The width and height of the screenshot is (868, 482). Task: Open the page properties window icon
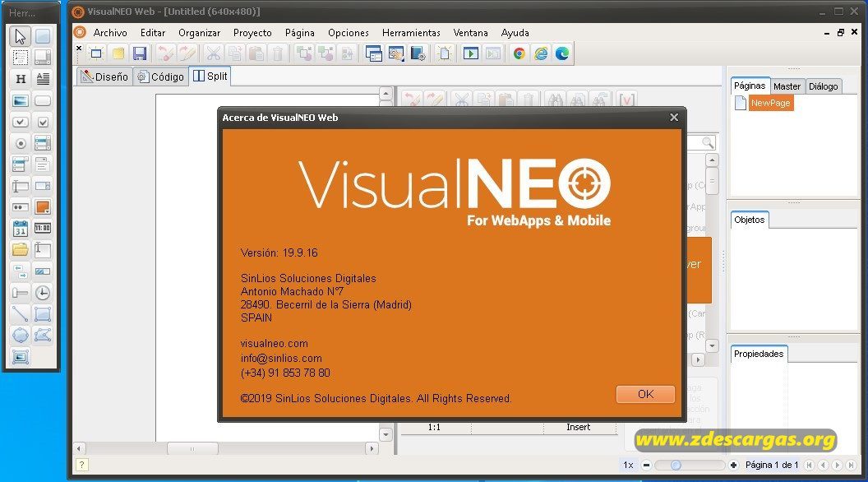374,53
